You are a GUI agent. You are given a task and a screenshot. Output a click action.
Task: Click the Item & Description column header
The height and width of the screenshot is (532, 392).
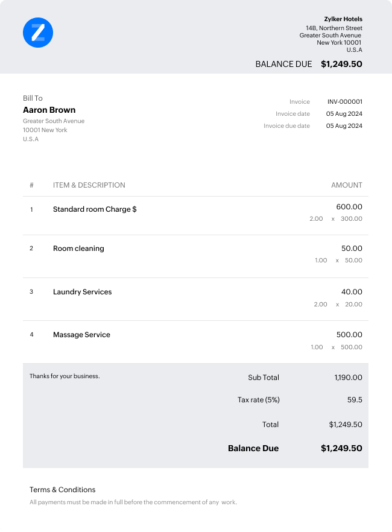(x=89, y=185)
